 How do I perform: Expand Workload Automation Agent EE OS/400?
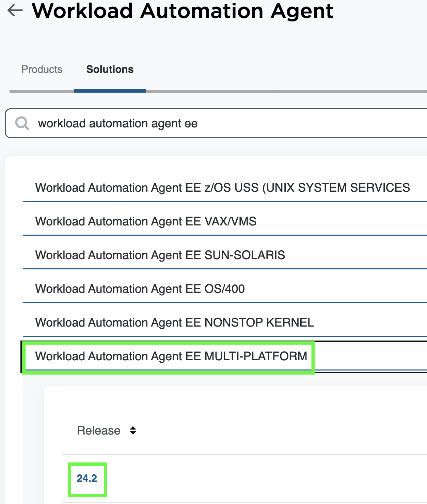(x=225, y=289)
